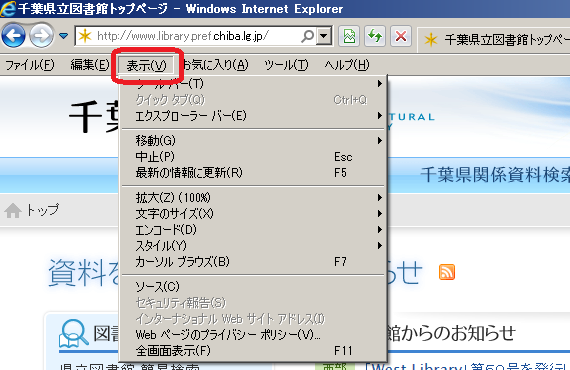Select 全画面表示(F) full screen item
570x370 pixels.
pyautogui.click(x=253, y=351)
